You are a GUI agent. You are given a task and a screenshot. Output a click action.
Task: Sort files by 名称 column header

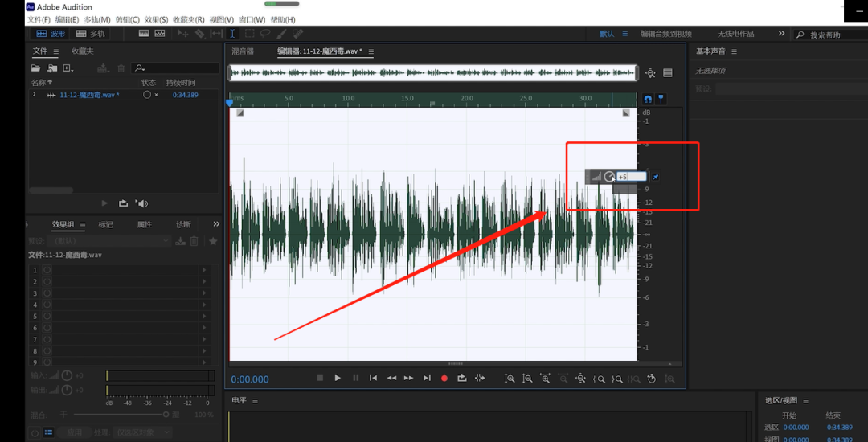tap(42, 83)
